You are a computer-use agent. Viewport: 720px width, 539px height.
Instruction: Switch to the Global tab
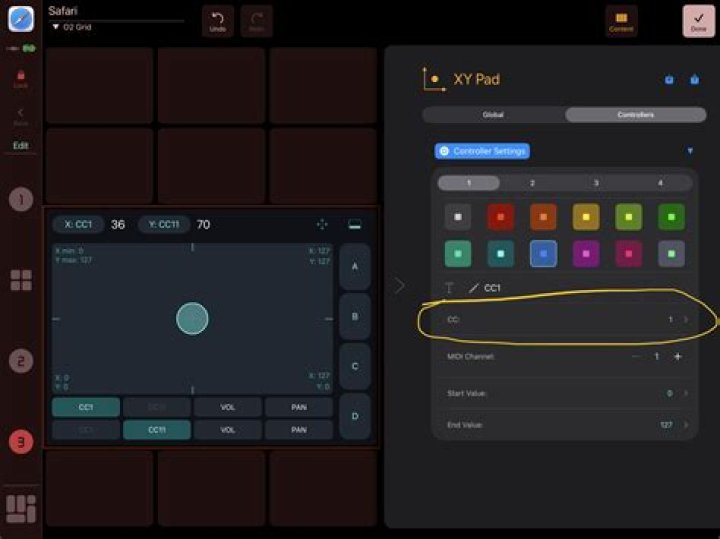click(493, 115)
